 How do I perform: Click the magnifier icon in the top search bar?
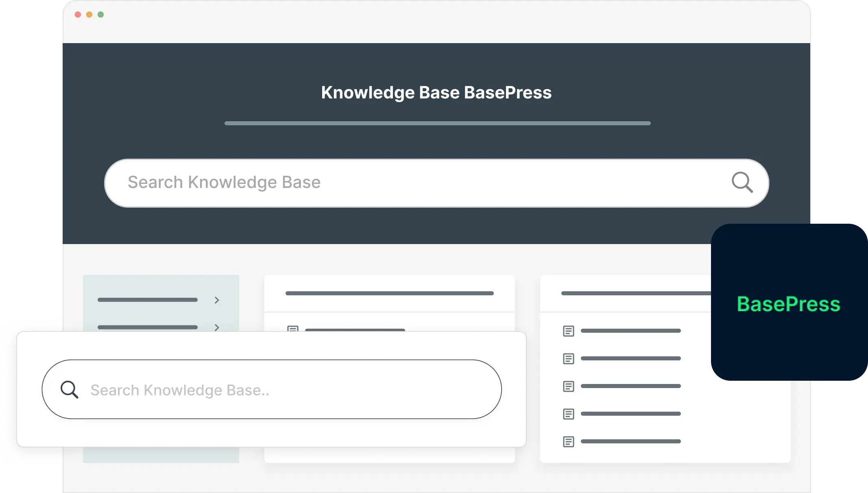[x=743, y=183]
